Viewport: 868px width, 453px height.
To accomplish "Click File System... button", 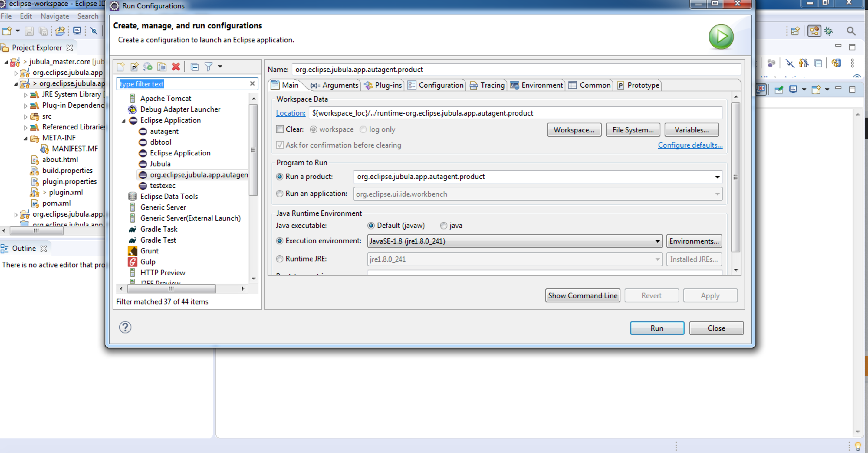I will [x=633, y=130].
